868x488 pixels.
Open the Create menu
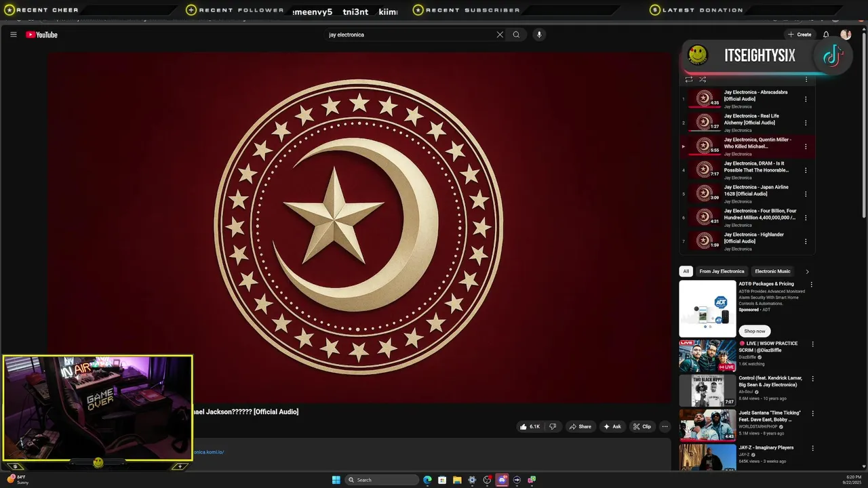coord(800,35)
